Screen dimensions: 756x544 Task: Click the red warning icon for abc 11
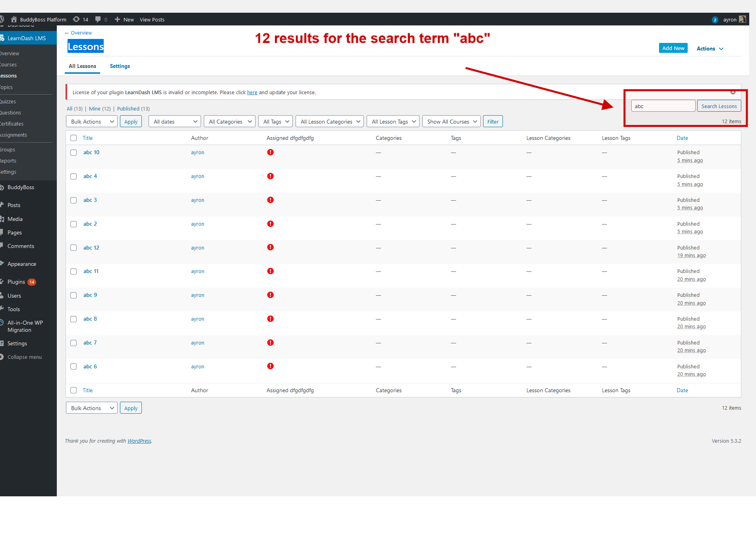pyautogui.click(x=271, y=271)
